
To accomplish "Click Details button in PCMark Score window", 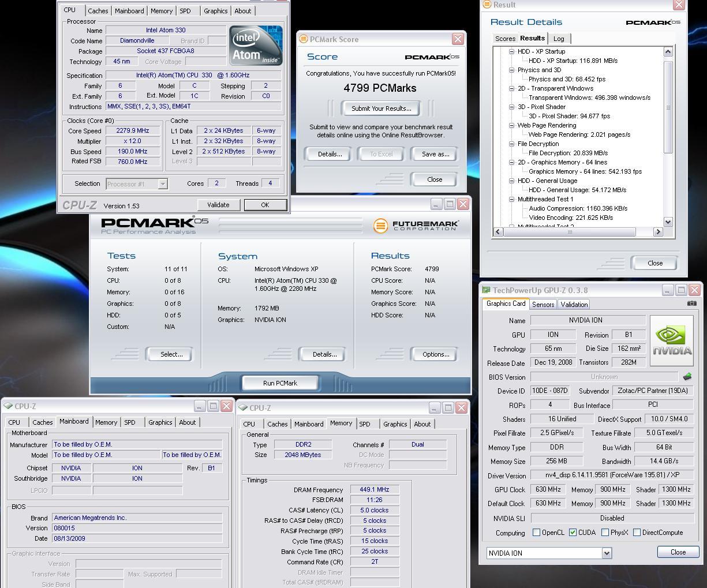I will coord(330,154).
